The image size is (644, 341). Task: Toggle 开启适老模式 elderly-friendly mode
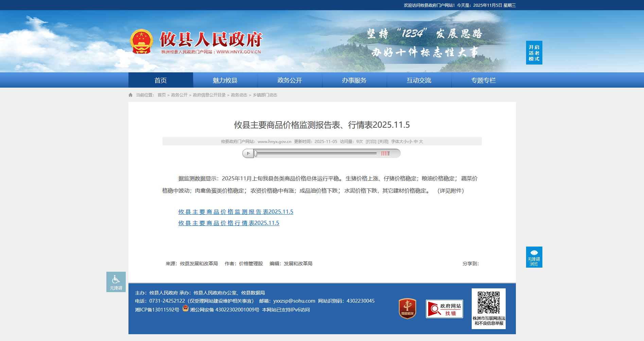point(534,53)
